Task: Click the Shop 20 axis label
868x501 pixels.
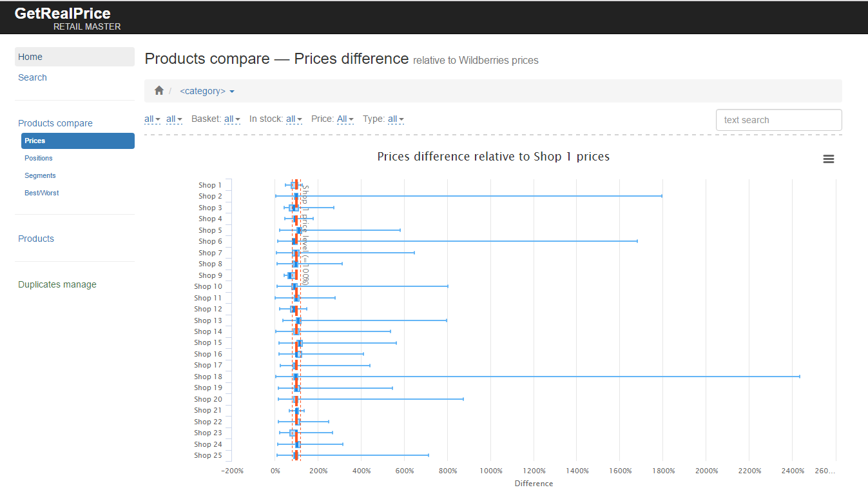Action: [208, 399]
